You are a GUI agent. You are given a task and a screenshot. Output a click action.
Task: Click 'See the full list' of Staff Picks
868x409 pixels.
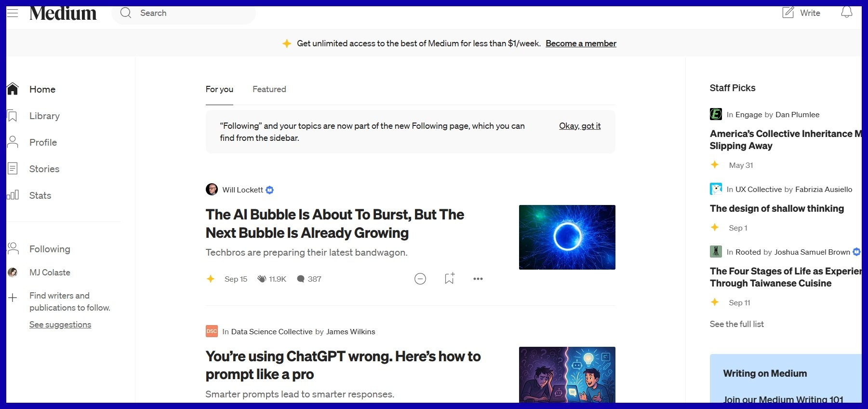point(736,324)
